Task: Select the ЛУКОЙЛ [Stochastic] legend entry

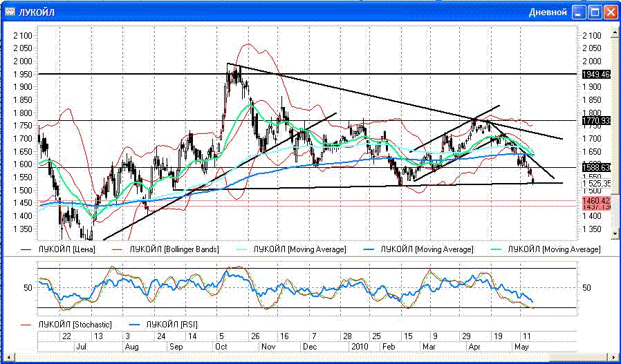Action: click(66, 325)
